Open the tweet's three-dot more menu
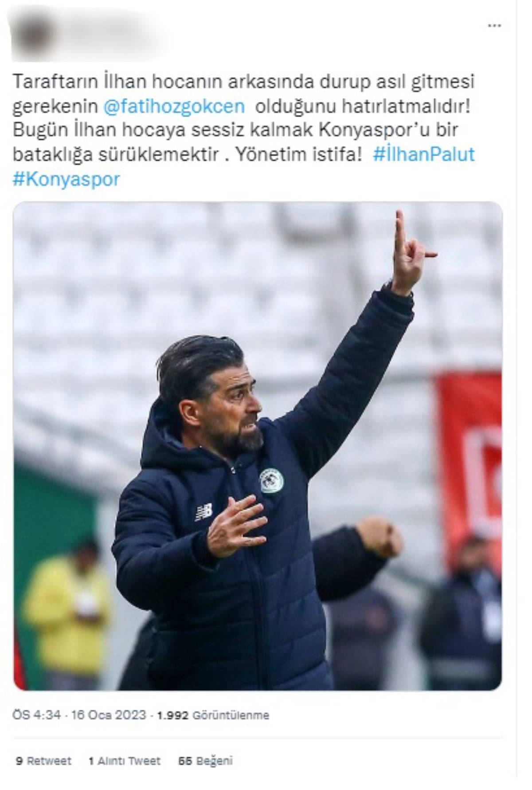532x790 pixels. pyautogui.click(x=494, y=26)
